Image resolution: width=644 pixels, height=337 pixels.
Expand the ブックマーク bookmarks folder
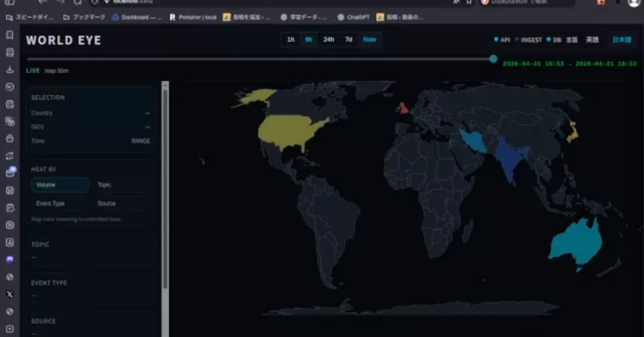point(84,17)
